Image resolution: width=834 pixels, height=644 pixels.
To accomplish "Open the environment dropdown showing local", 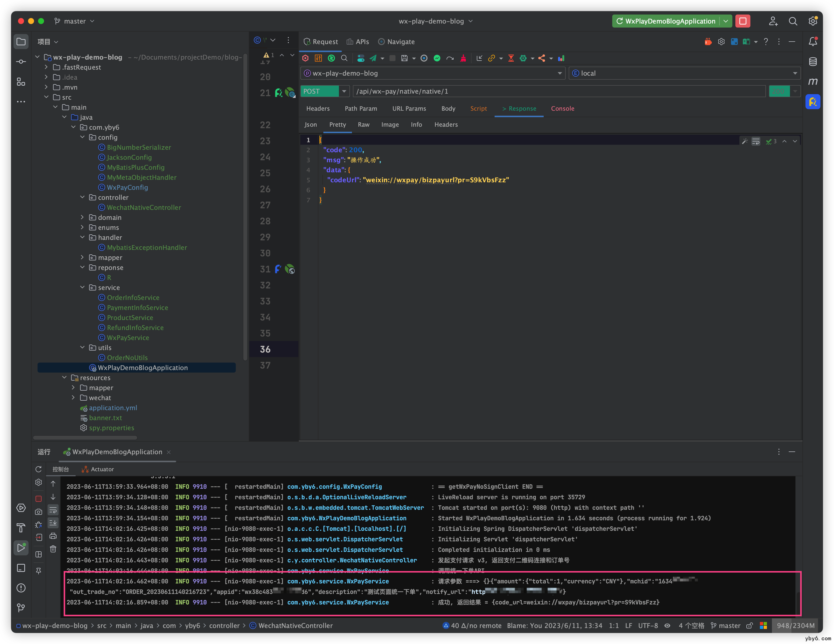I will coord(684,73).
